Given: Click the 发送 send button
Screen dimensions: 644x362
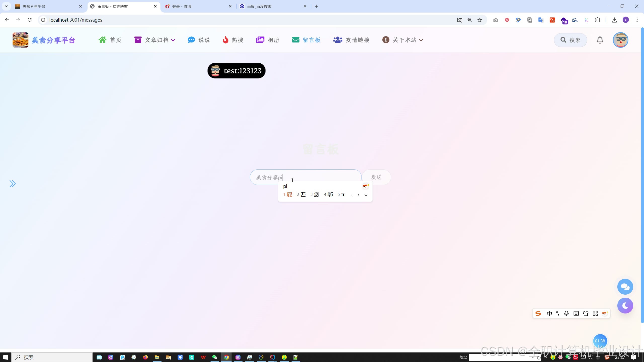Looking at the screenshot, I should [x=376, y=177].
